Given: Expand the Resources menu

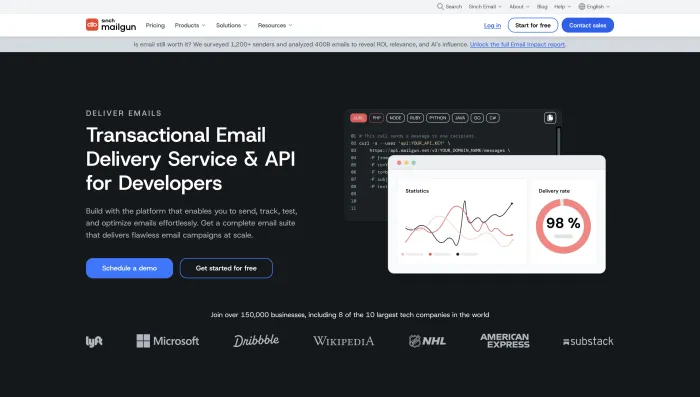Looking at the screenshot, I should [275, 25].
